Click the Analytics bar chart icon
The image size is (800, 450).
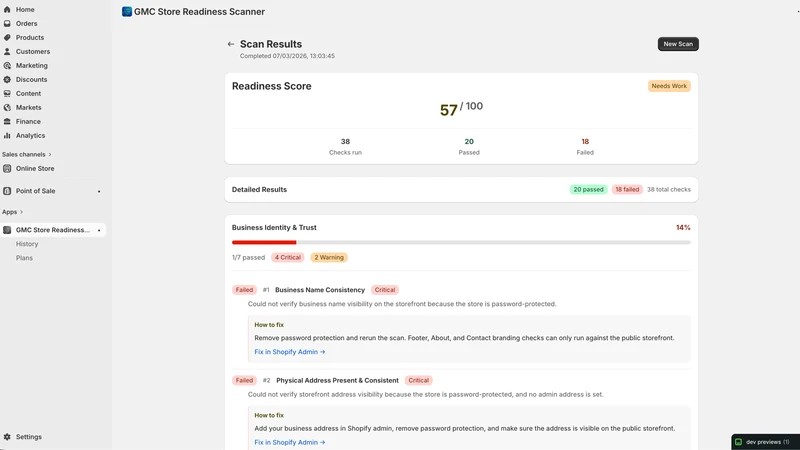[x=7, y=136]
